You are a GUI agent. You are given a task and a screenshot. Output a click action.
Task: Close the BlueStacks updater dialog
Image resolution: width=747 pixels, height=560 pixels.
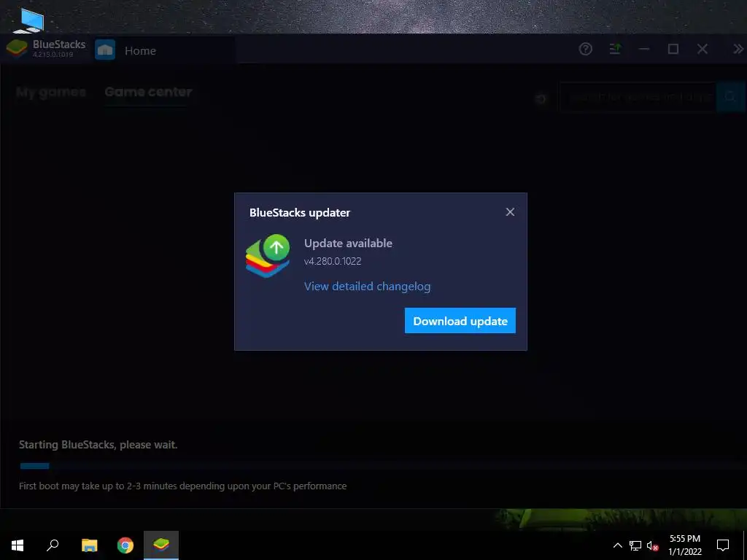click(510, 212)
